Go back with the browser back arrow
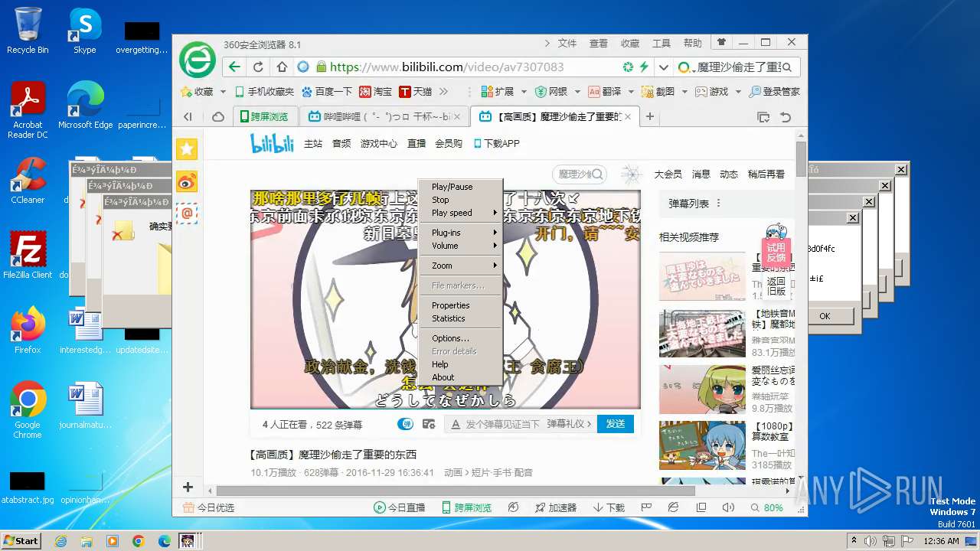 (235, 67)
